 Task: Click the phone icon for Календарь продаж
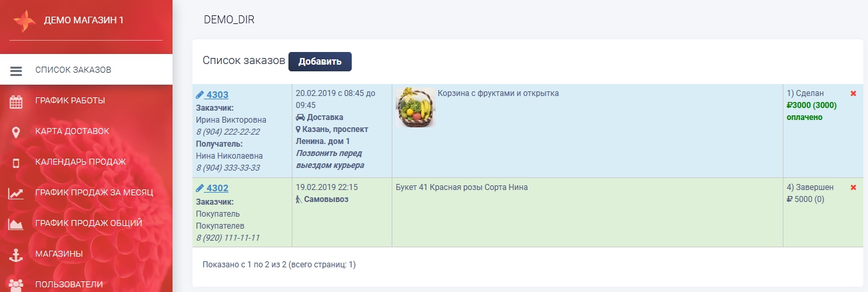click(16, 162)
